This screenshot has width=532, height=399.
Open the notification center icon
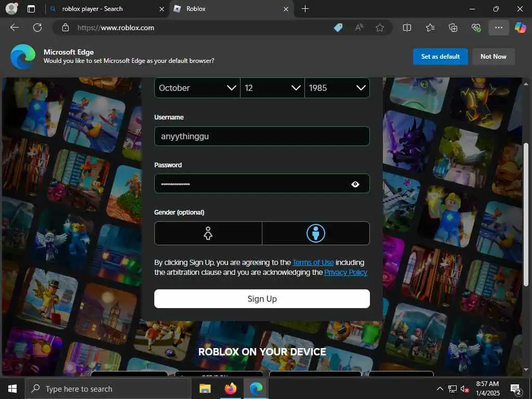tap(515, 390)
